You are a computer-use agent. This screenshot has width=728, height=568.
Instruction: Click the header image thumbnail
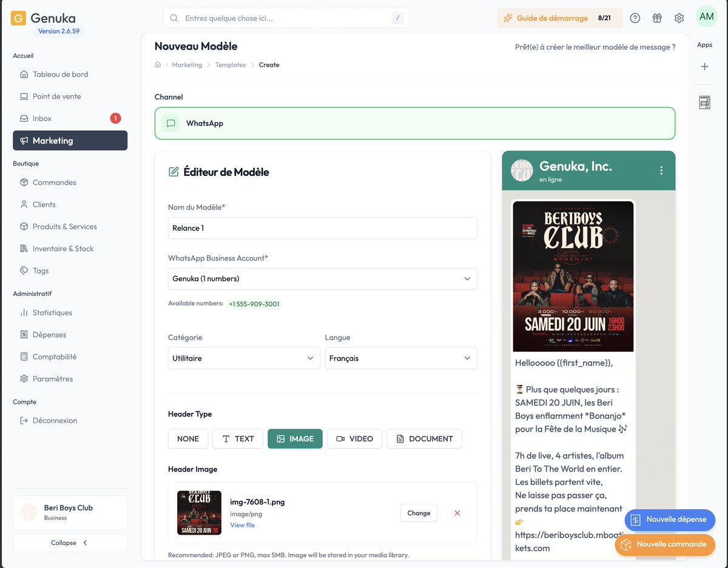coord(199,513)
